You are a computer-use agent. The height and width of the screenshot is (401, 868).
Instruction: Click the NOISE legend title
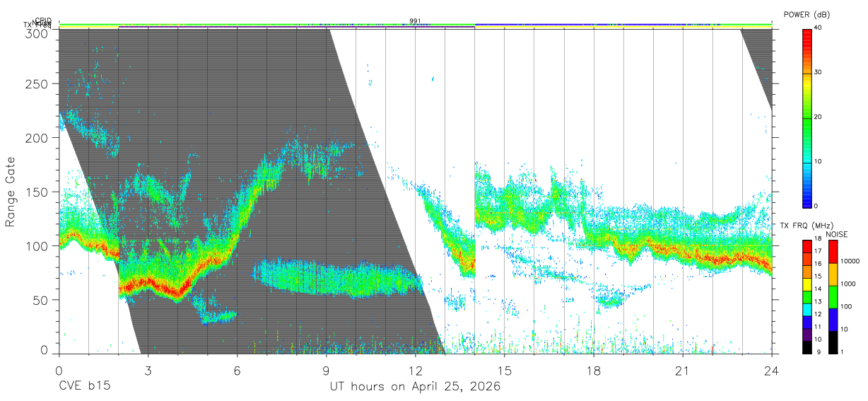pos(837,234)
